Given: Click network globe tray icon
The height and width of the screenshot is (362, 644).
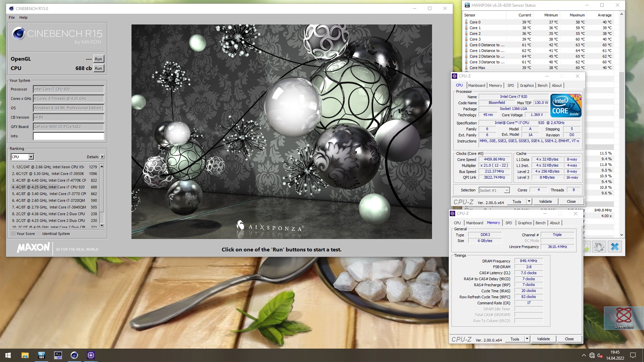Looking at the screenshot, I should click(x=592, y=355).
